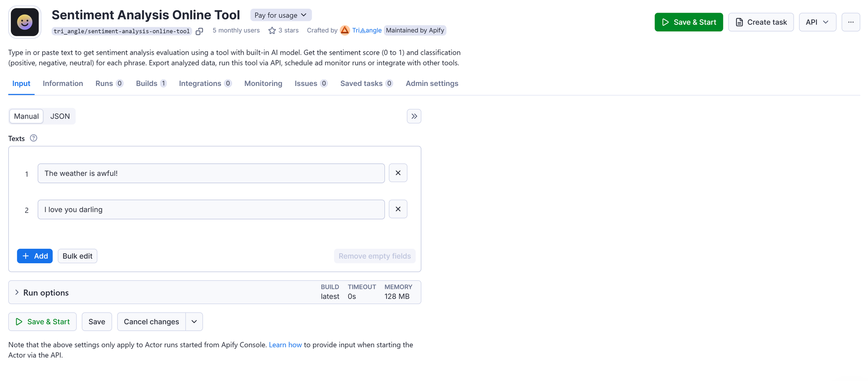The height and width of the screenshot is (381, 868).
Task: Open the Saved tasks tab
Action: point(367,83)
